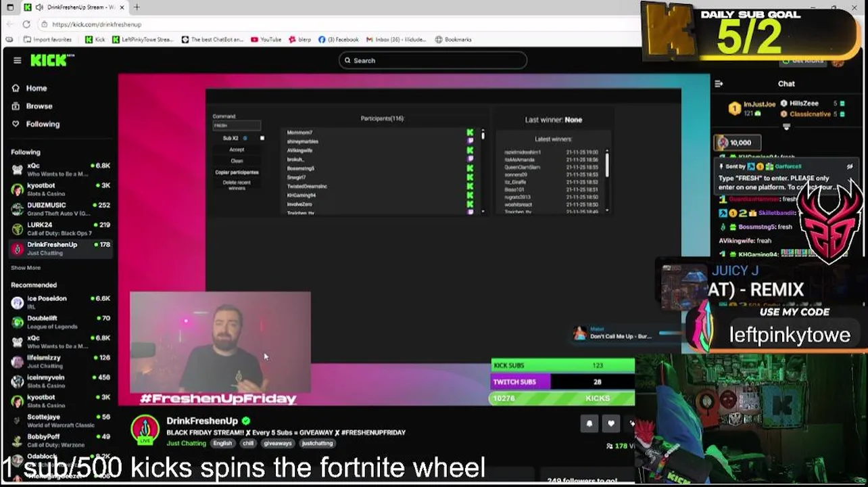Open Scottejaye recommended channel
Screen dimensions: 868x487
(61, 421)
